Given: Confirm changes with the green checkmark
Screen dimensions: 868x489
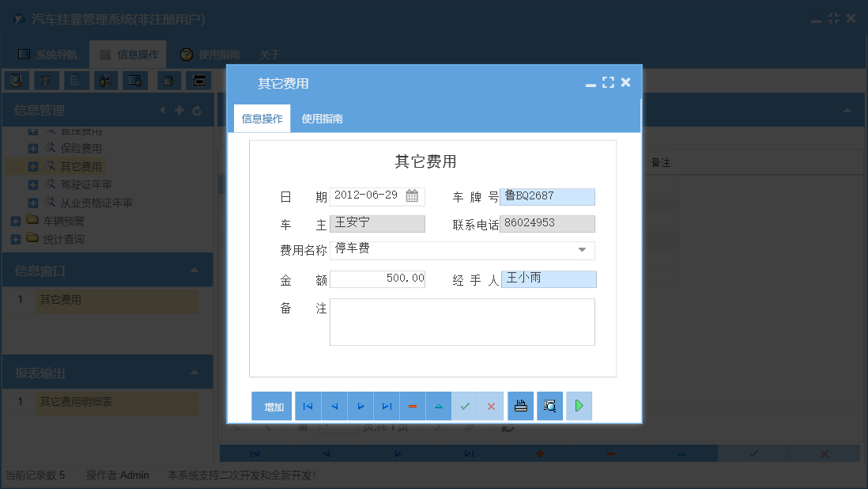Looking at the screenshot, I should coord(465,405).
